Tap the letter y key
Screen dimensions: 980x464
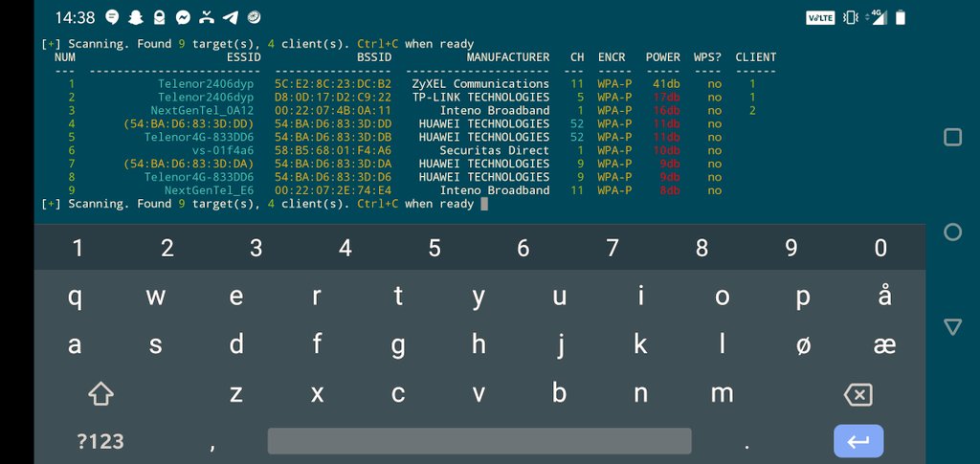click(479, 298)
